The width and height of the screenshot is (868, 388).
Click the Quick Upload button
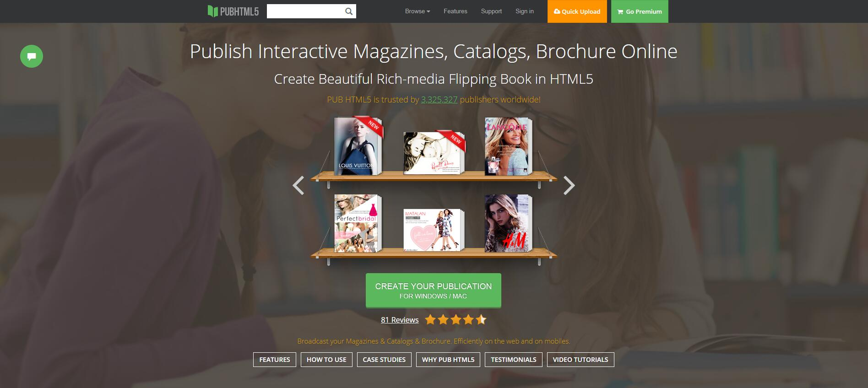(x=577, y=11)
